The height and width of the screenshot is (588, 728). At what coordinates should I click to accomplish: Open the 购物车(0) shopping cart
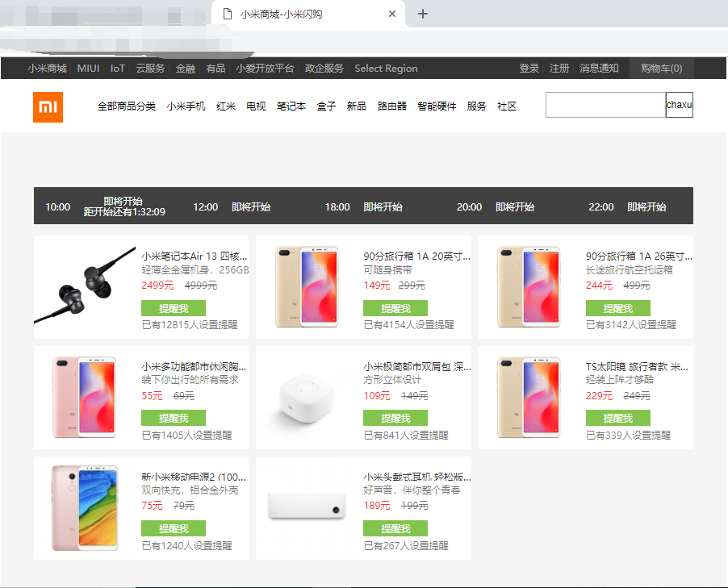pos(661,69)
